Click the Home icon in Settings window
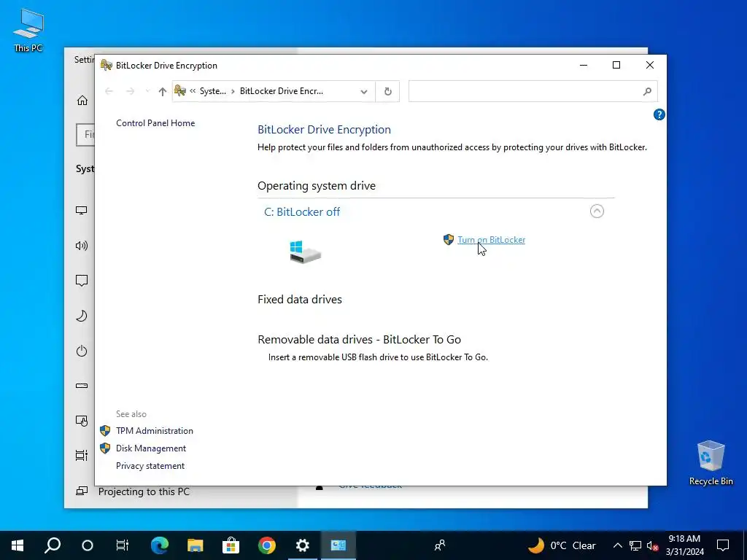The image size is (747, 560). coord(82,100)
